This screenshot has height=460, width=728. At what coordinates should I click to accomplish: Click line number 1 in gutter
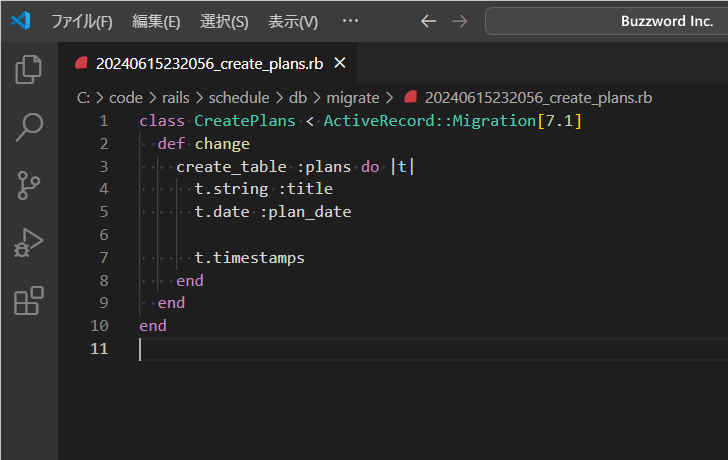[x=104, y=121]
